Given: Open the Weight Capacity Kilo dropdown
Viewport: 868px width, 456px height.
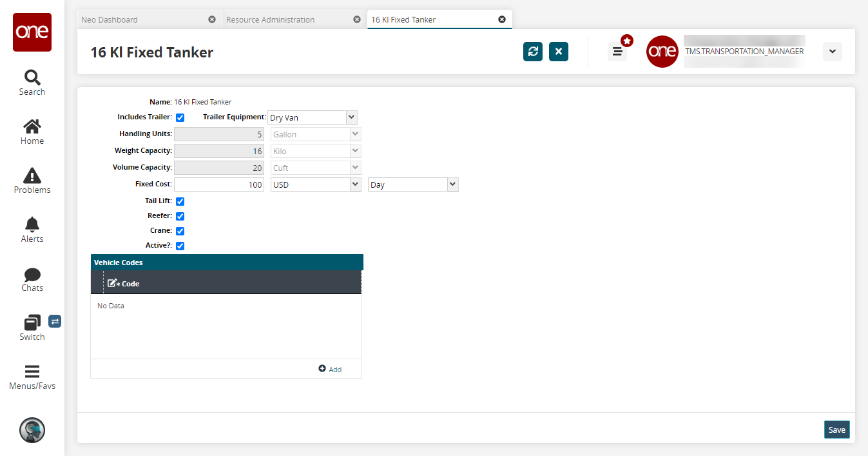Looking at the screenshot, I should coord(316,151).
